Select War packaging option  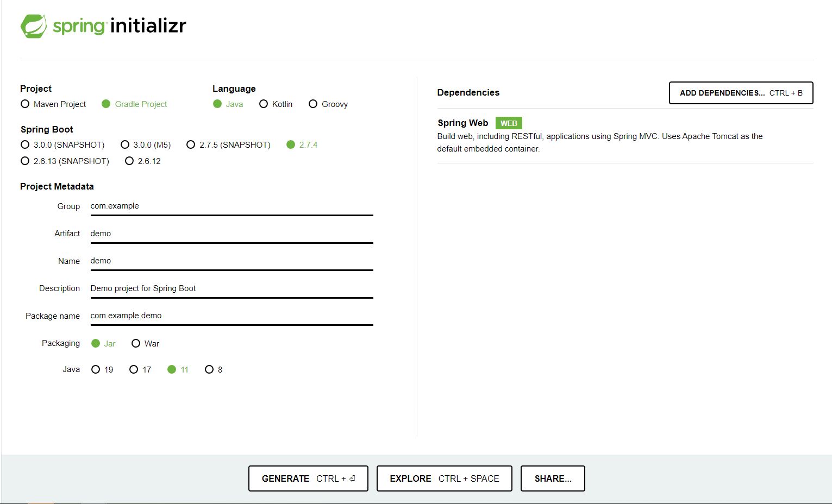(x=145, y=343)
